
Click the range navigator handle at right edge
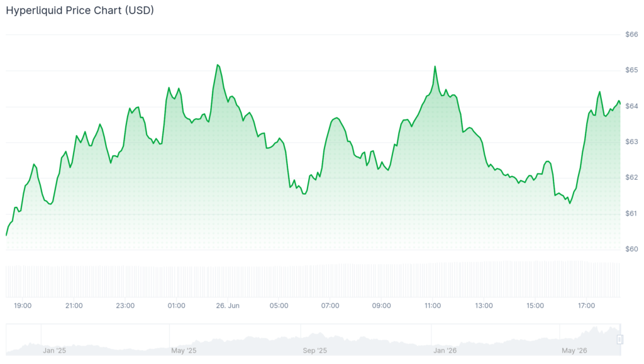coord(619,339)
